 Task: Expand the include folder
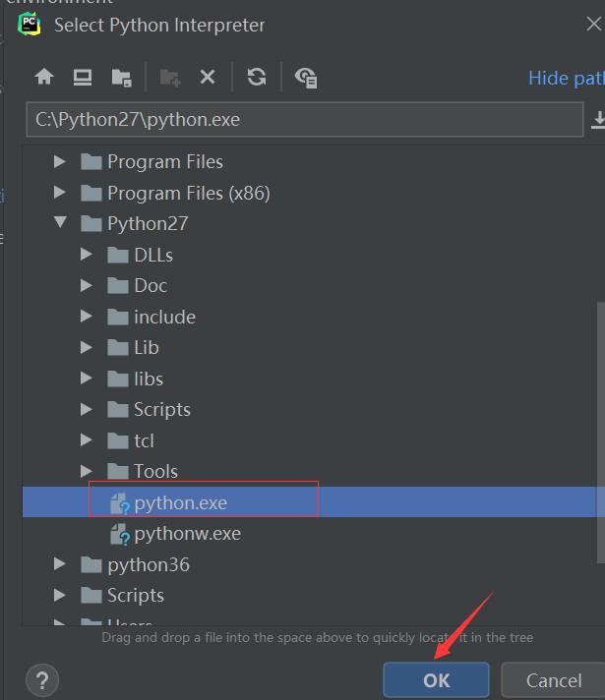[x=87, y=317]
